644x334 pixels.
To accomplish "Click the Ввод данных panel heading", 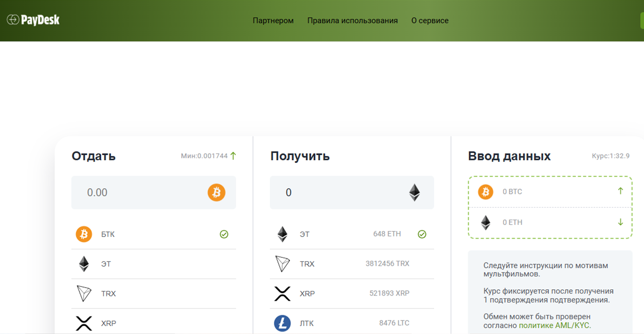I will 509,156.
